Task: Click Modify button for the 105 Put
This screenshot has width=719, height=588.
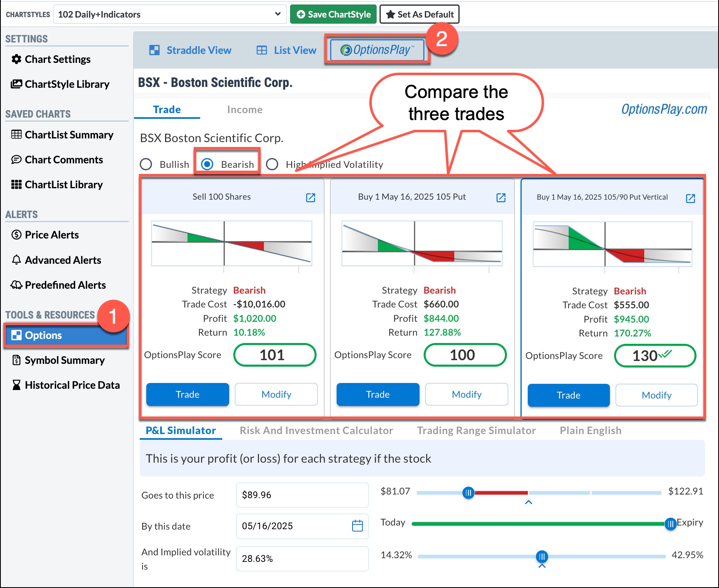Action: [467, 394]
